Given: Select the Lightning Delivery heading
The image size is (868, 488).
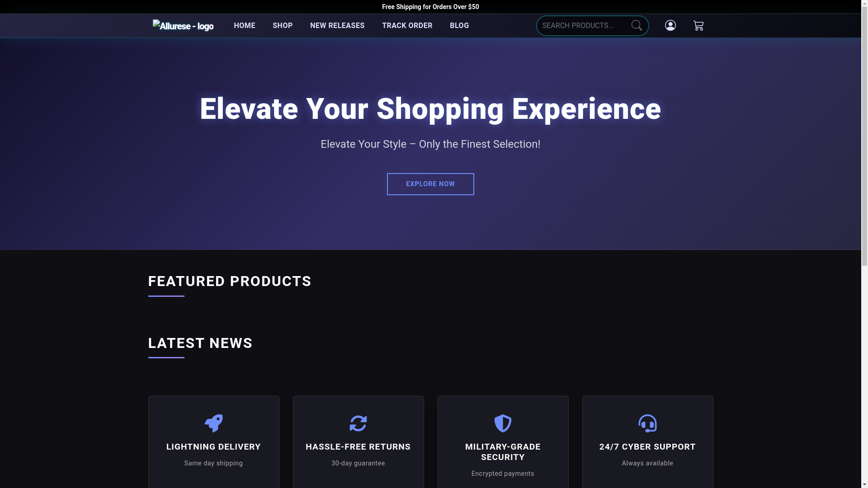Looking at the screenshot, I should click(213, 446).
